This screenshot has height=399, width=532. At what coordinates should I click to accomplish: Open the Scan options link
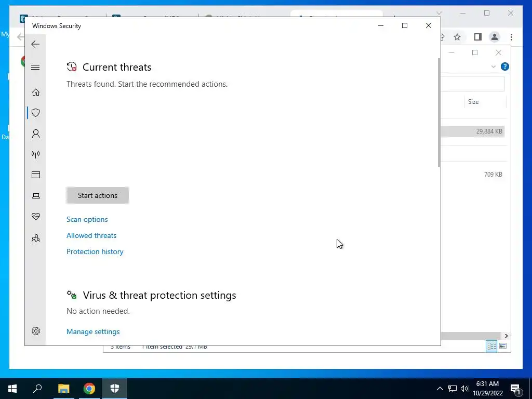[87, 220]
